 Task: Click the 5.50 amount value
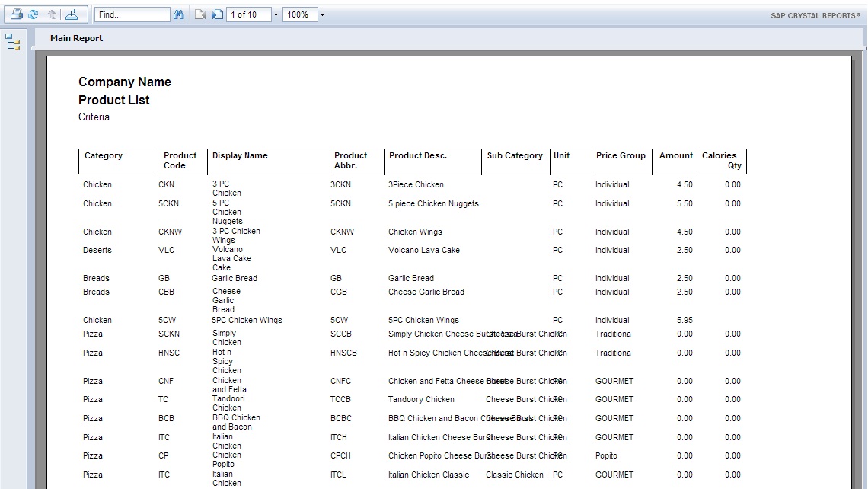pos(685,204)
